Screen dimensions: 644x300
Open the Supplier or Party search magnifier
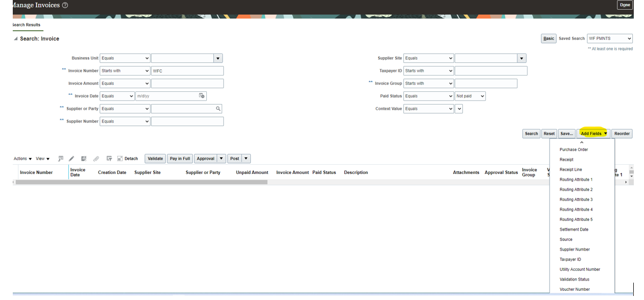219,108
